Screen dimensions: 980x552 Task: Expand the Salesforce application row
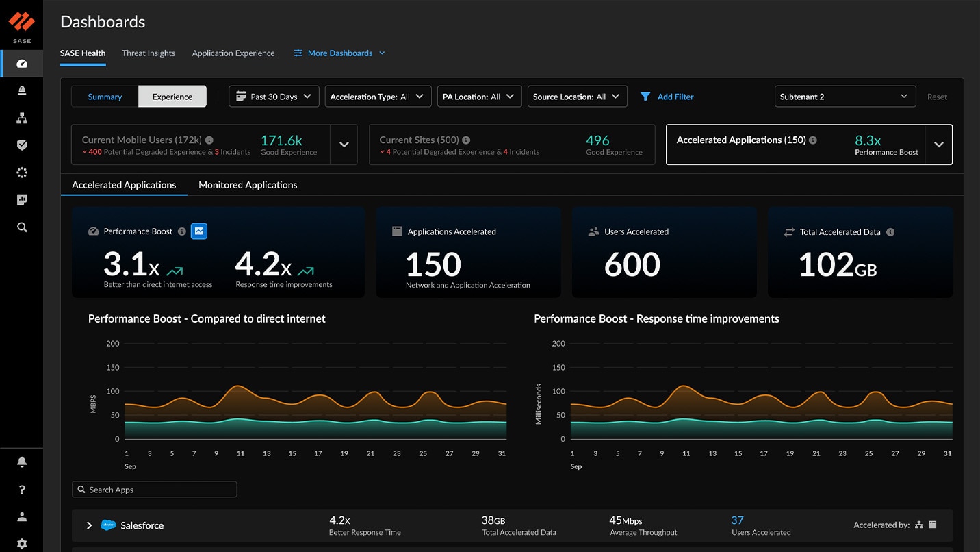coord(89,525)
